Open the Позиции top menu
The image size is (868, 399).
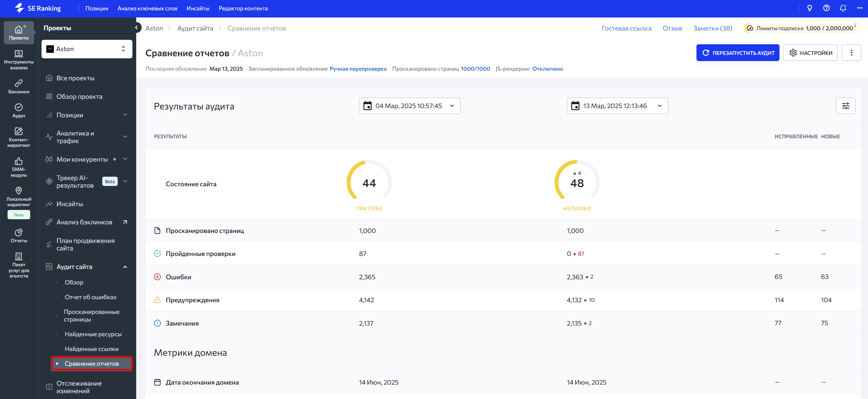[97, 8]
